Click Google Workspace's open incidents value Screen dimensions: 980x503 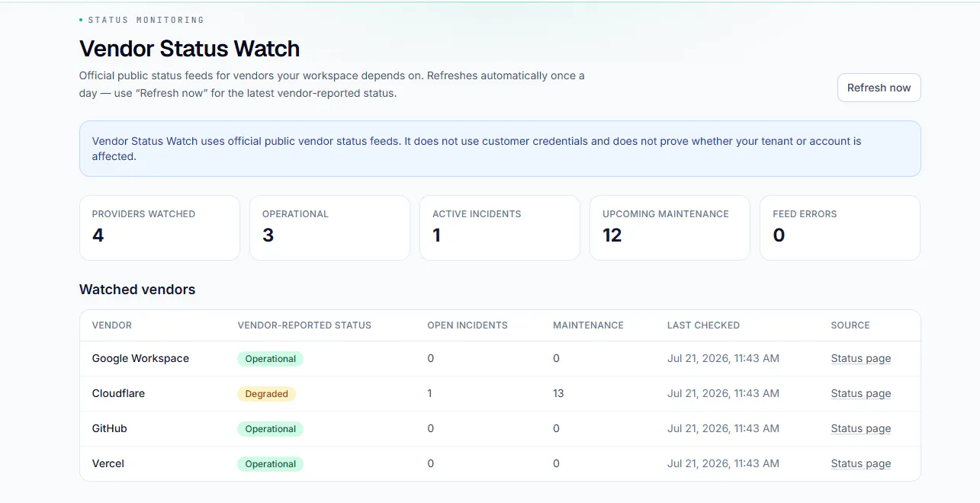coord(431,358)
